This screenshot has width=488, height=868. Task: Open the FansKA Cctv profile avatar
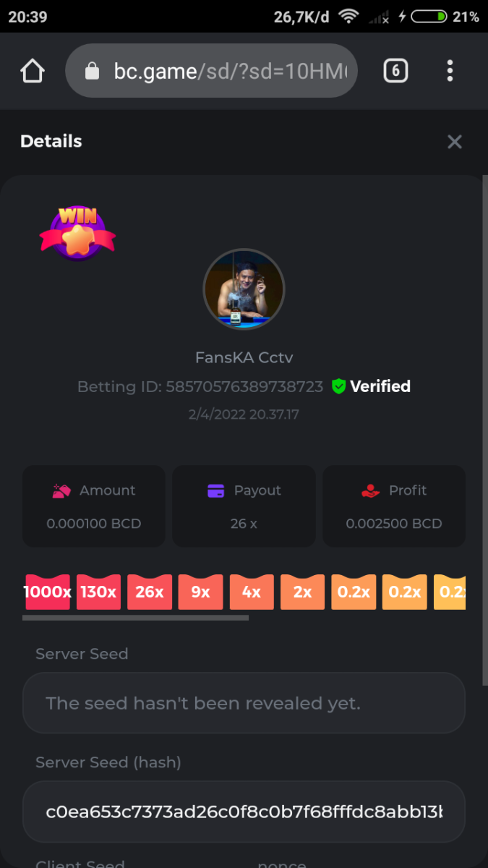click(x=244, y=289)
